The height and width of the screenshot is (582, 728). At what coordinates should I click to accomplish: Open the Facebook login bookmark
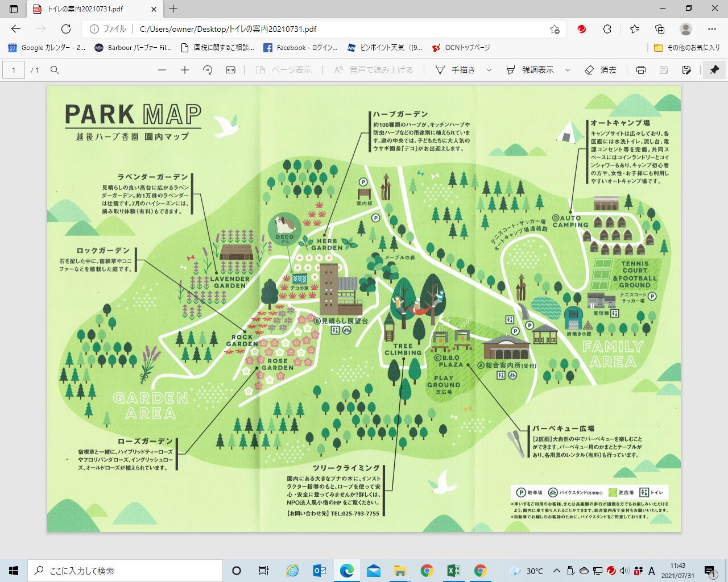point(300,48)
